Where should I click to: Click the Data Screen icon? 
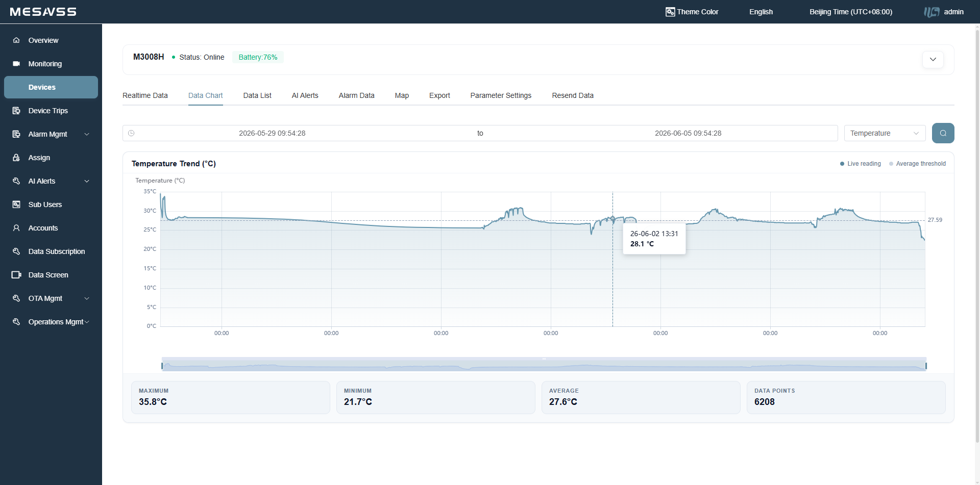[16, 275]
